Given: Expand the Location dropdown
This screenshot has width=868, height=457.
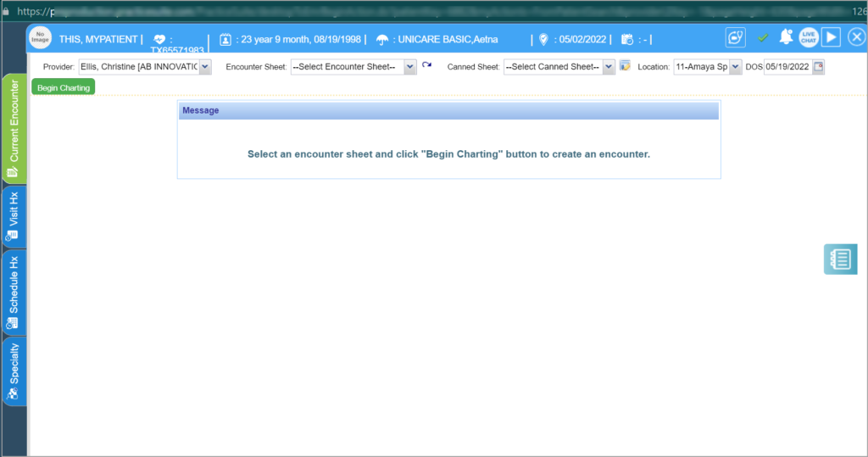Looking at the screenshot, I should [x=735, y=67].
